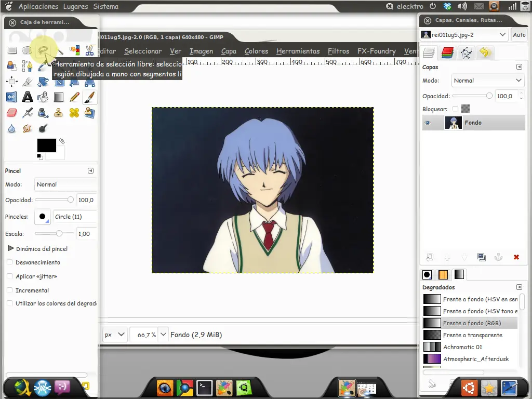Image resolution: width=532 pixels, height=399 pixels.
Task: Select the Select by Color tool
Action: [74, 50]
